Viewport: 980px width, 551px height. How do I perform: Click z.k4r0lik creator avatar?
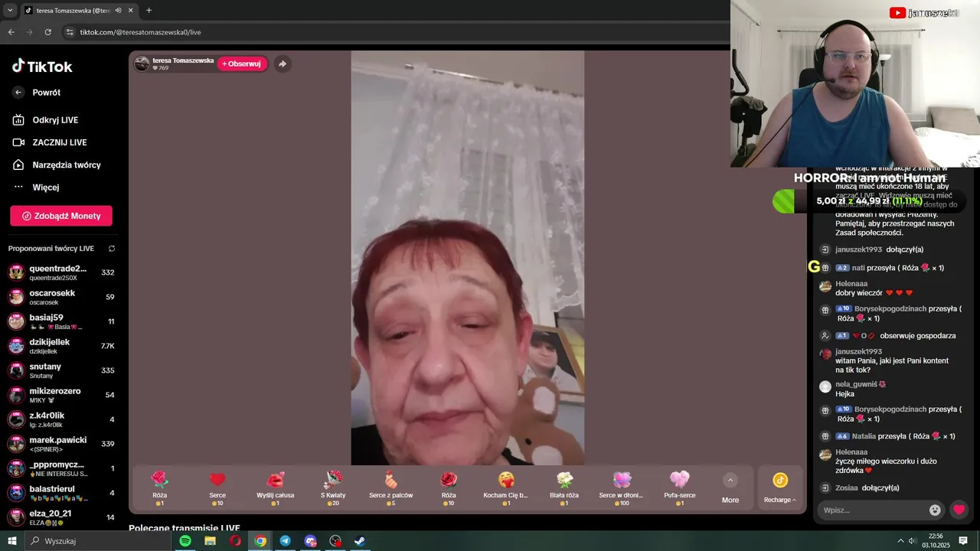click(x=16, y=419)
